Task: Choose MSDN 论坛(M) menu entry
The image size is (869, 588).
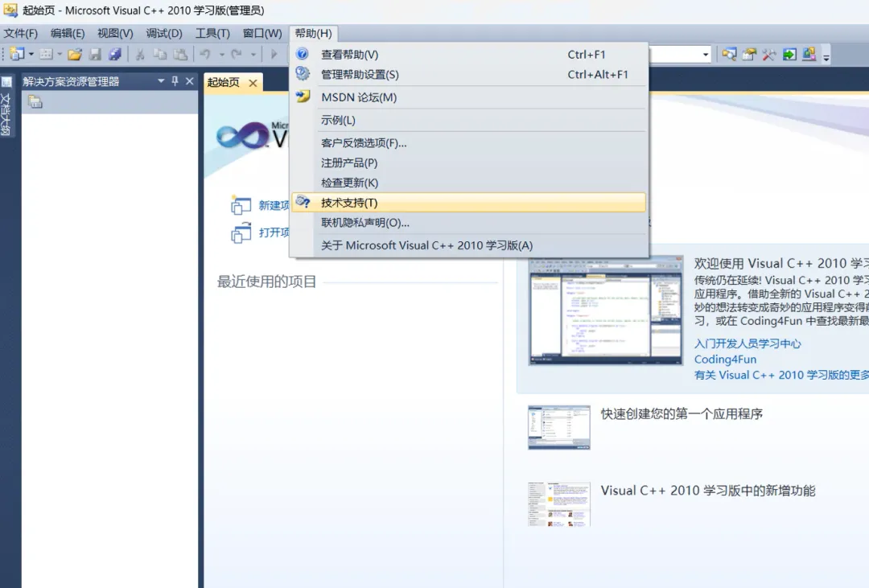Action: 469,97
